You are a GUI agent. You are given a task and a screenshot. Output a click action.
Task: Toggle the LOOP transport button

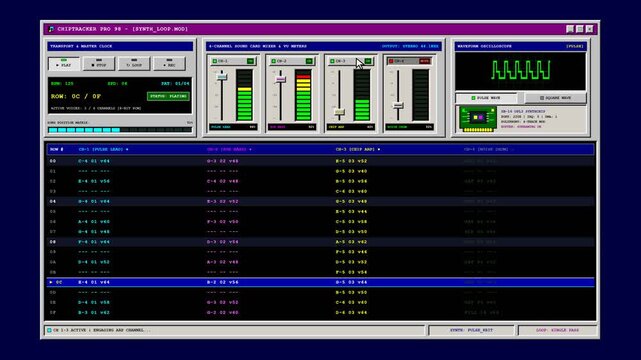click(x=134, y=64)
